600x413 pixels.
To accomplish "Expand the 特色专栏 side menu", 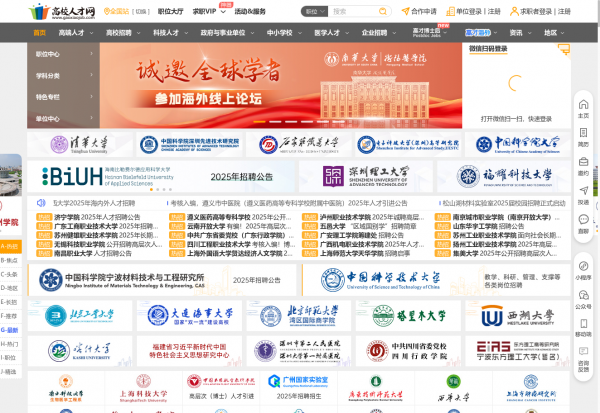I will 55,97.
